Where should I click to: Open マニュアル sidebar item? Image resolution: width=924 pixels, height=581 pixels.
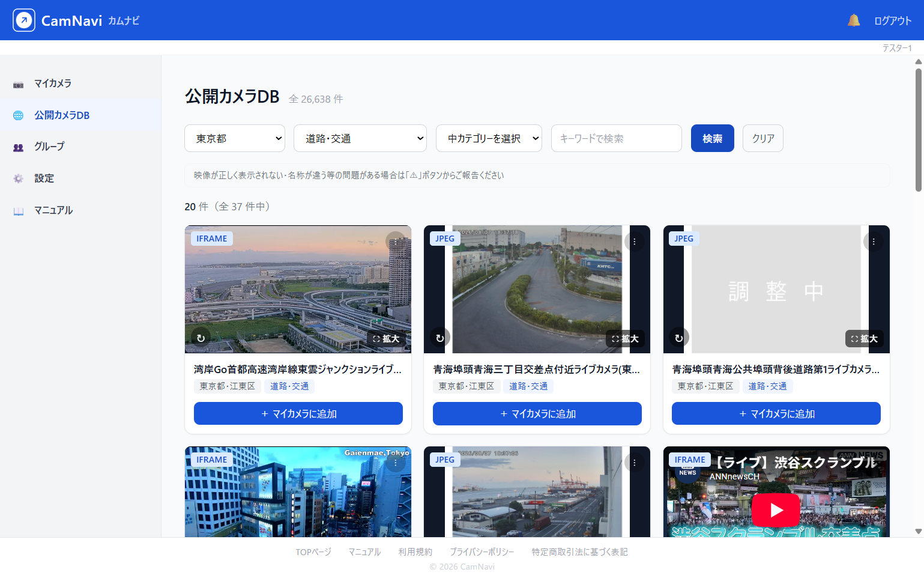click(80, 210)
